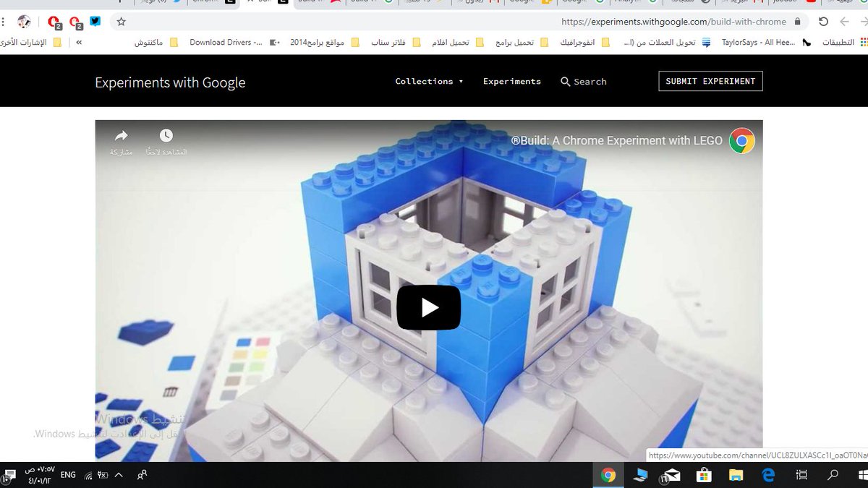Open Task View in taskbar
The width and height of the screenshot is (868, 488).
[801, 475]
